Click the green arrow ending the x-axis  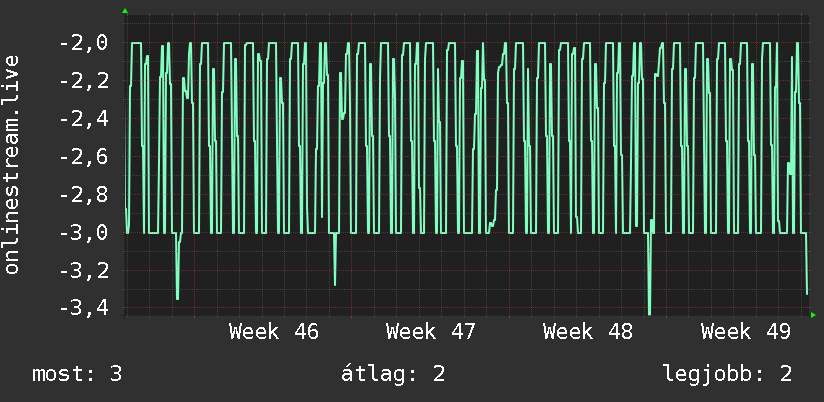813,315
